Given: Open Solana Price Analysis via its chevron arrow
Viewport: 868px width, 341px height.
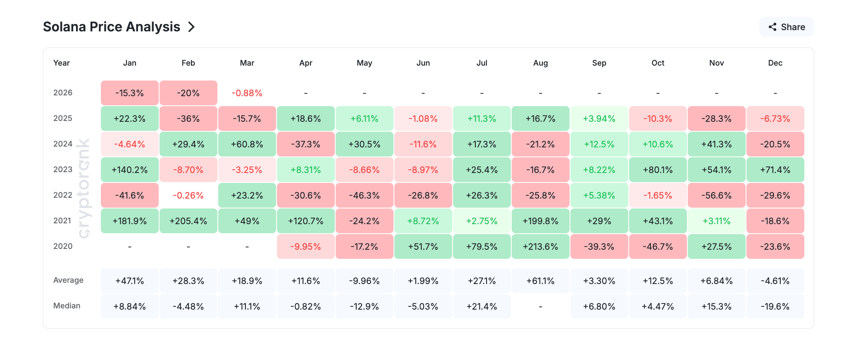Looking at the screenshot, I should [191, 26].
